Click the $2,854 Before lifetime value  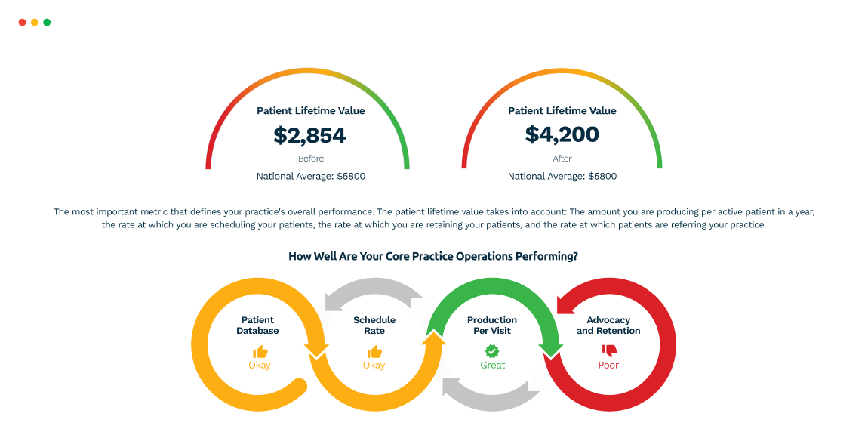pos(309,135)
